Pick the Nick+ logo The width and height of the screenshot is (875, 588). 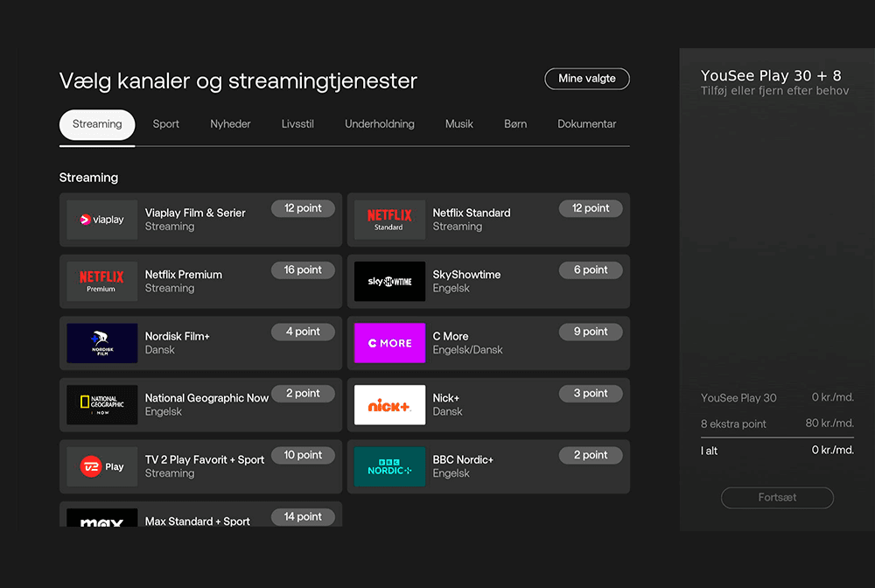tap(389, 405)
